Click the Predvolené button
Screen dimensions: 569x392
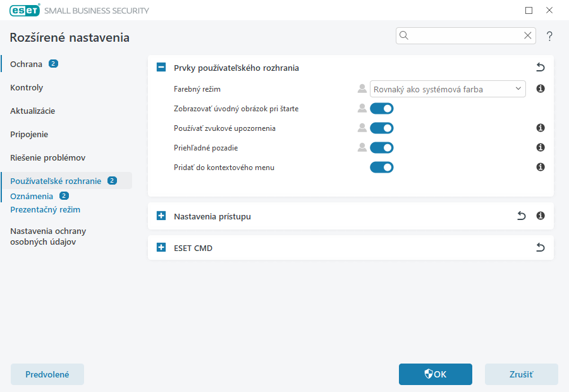47,374
